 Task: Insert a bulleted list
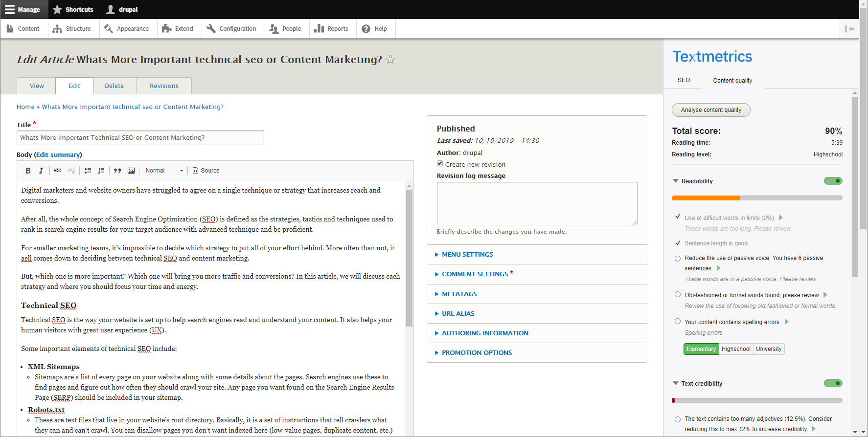coord(88,171)
